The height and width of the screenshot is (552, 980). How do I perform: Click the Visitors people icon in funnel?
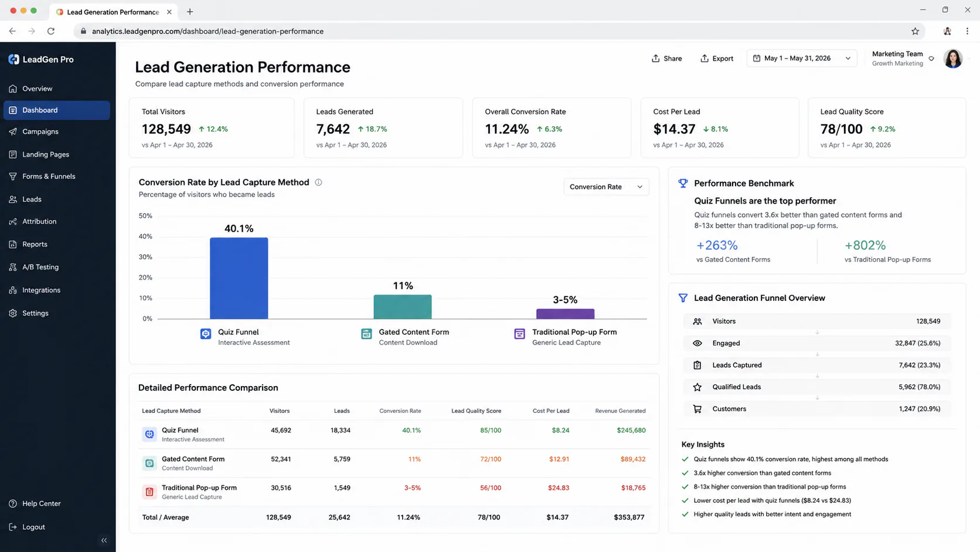pos(697,321)
